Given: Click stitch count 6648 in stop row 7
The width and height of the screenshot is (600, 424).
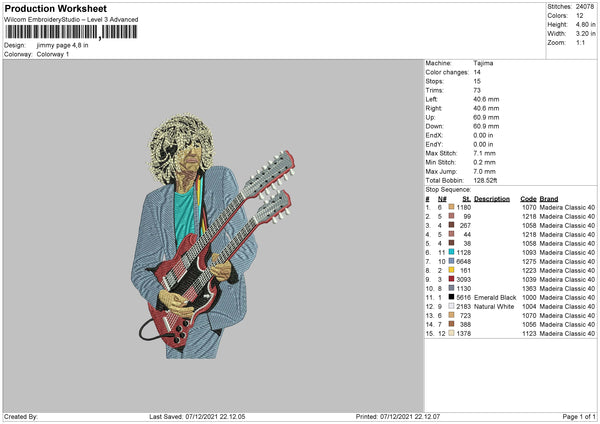Looking at the screenshot, I should point(464,261).
